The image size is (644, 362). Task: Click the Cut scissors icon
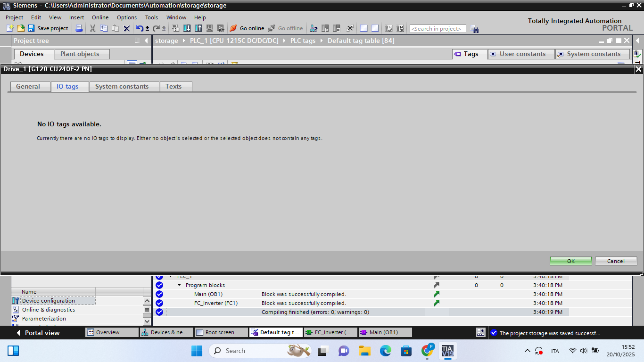92,28
